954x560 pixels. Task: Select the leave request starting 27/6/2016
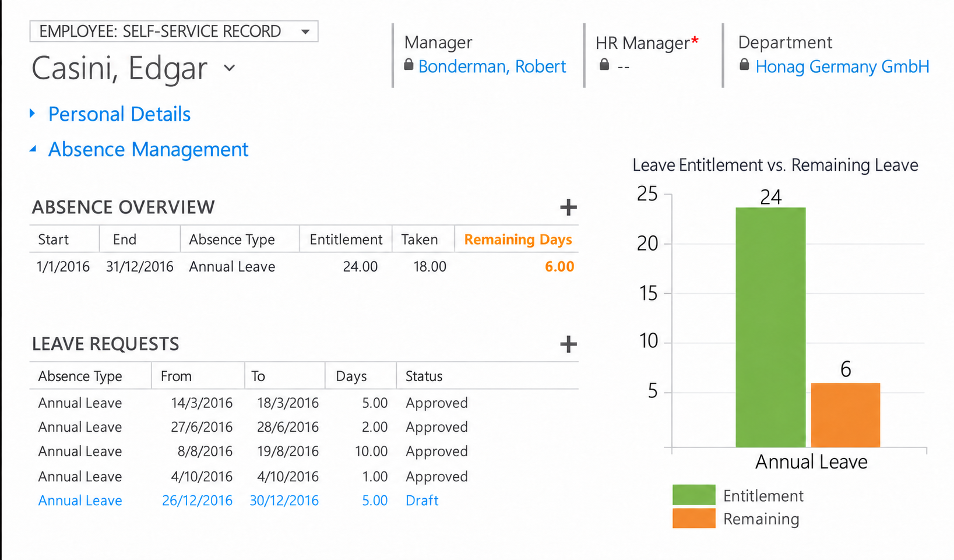pyautogui.click(x=304, y=427)
